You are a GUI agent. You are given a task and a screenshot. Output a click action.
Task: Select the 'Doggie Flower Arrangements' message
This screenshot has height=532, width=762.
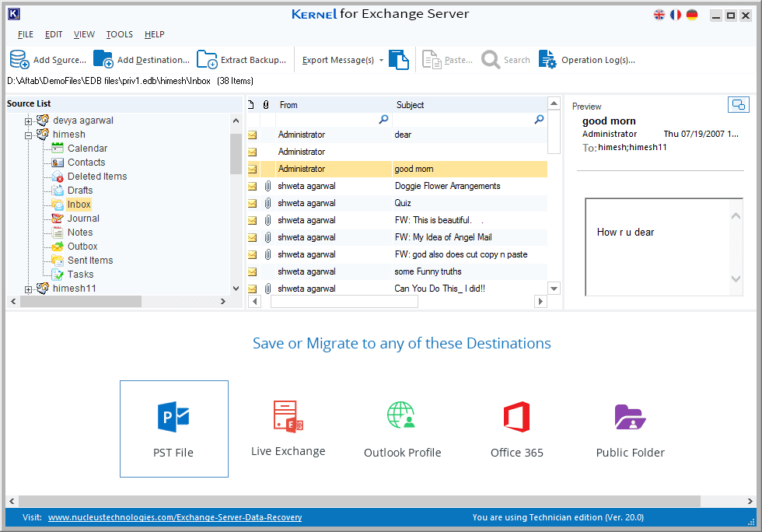pos(397,186)
